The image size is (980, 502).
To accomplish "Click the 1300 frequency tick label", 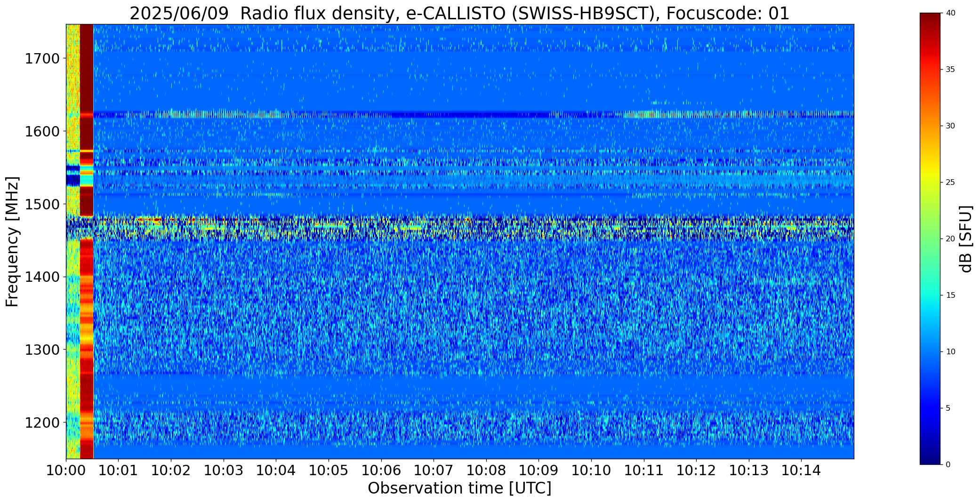I will pos(42,350).
